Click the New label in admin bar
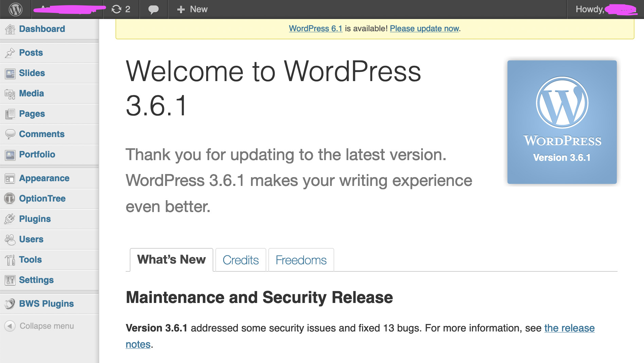 pyautogui.click(x=199, y=9)
